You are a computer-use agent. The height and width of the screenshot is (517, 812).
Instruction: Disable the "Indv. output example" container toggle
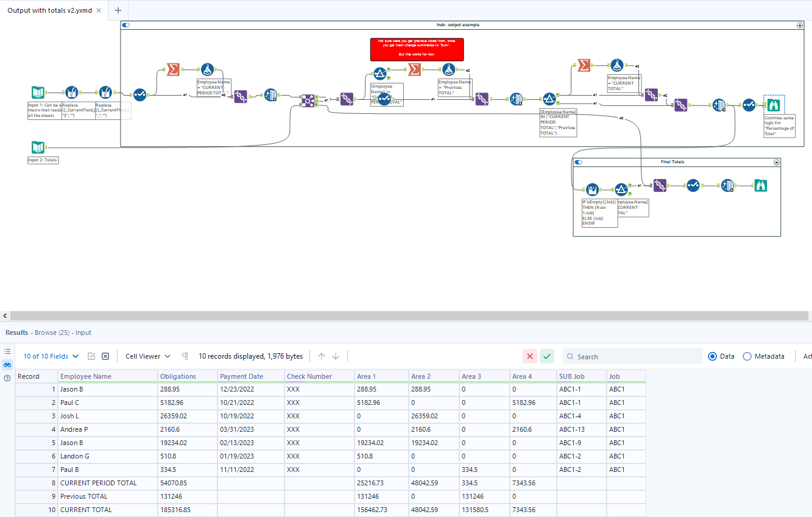(126, 25)
